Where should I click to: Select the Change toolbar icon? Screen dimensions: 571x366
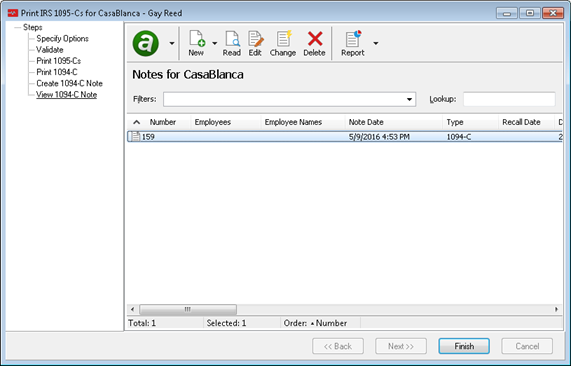[283, 43]
